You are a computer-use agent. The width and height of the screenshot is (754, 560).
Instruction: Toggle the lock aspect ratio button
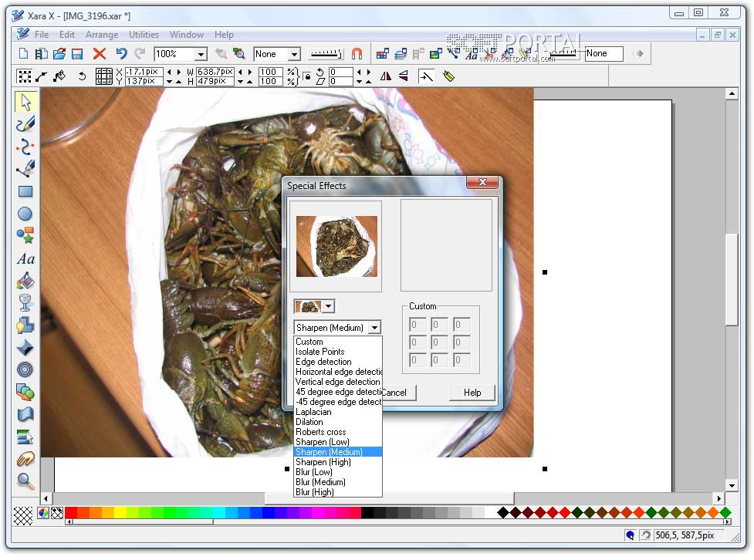tap(307, 76)
